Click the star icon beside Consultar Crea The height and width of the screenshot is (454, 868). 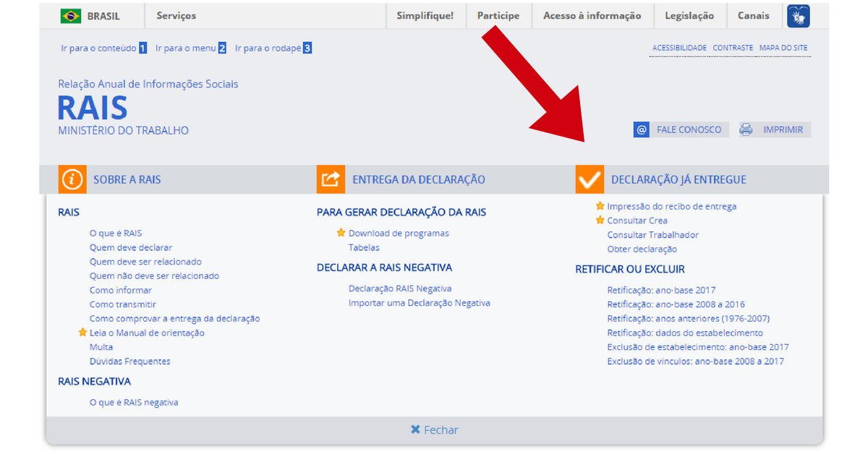tap(600, 220)
